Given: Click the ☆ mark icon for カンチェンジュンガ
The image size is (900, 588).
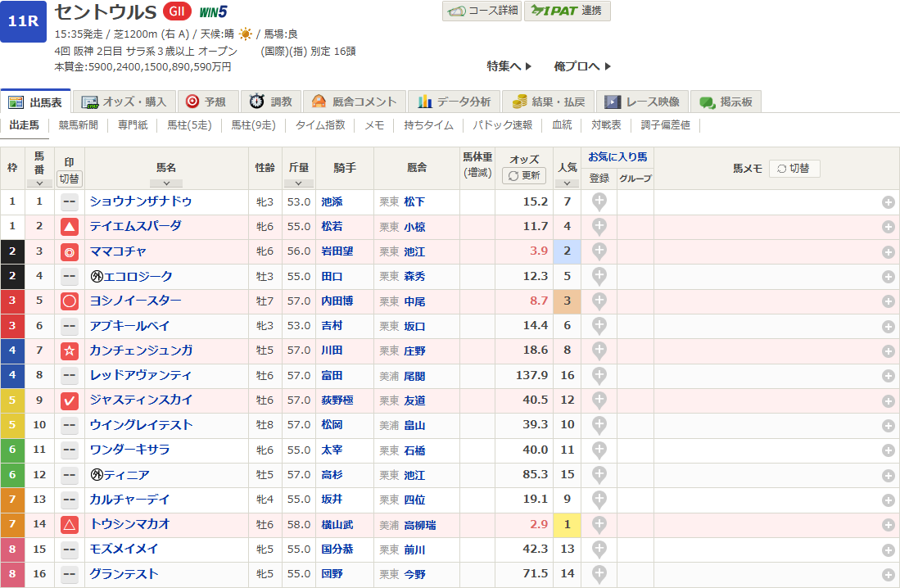Looking at the screenshot, I should coord(70,351).
